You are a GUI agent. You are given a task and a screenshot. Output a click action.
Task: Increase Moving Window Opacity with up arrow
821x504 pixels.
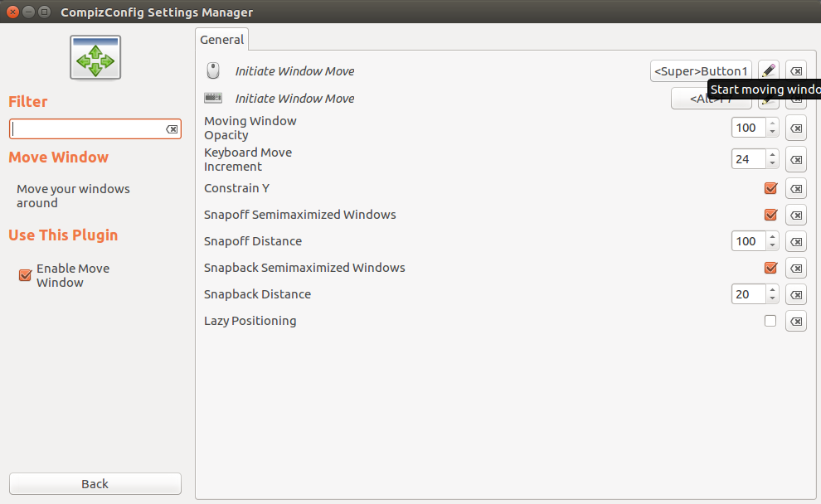772,124
